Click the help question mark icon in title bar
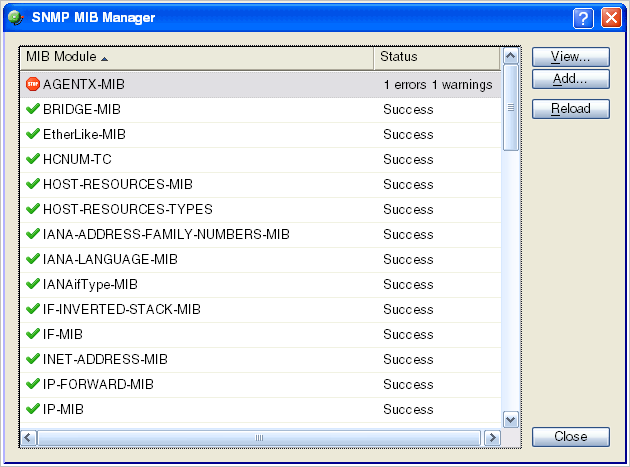 click(584, 18)
